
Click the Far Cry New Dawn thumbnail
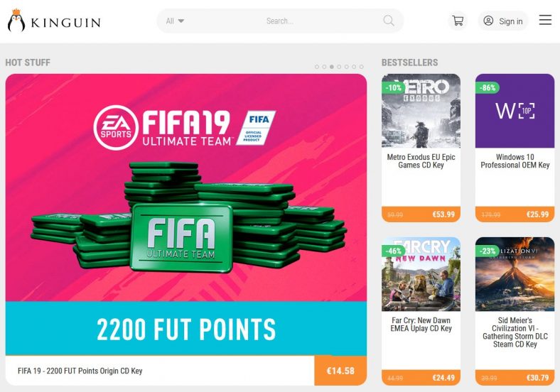(421, 274)
